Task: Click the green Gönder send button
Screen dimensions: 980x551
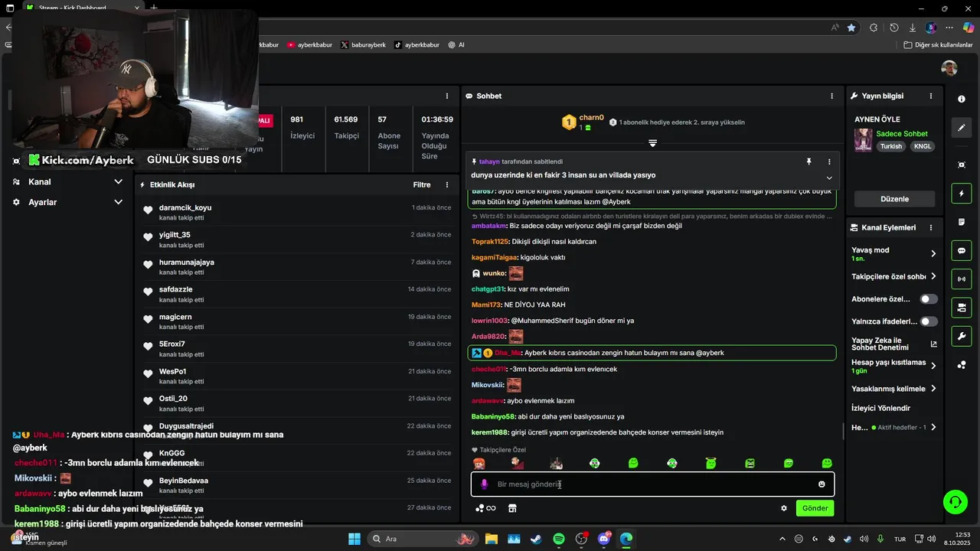Action: click(815, 508)
